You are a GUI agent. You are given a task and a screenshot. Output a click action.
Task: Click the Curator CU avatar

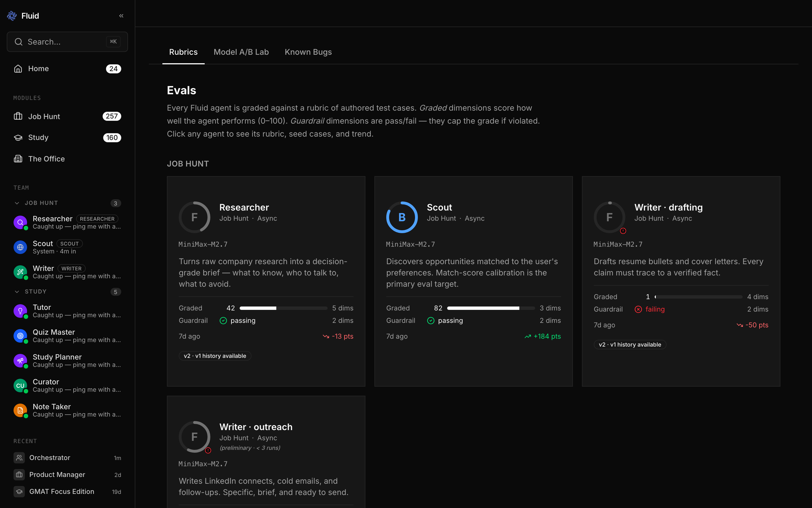click(x=20, y=385)
